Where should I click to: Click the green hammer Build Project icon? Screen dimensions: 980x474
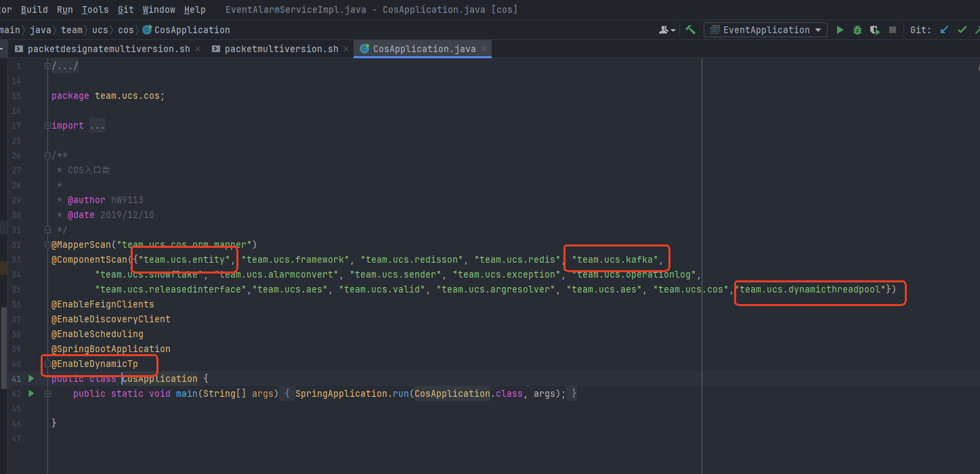[x=690, y=30]
